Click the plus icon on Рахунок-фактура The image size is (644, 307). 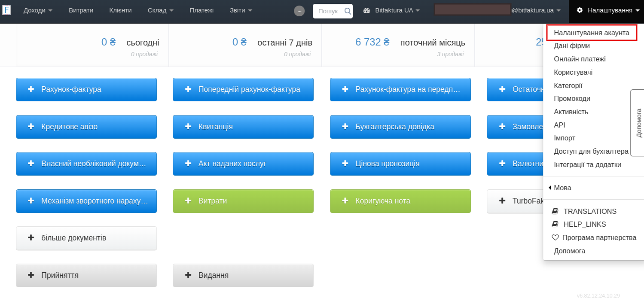[31, 89]
